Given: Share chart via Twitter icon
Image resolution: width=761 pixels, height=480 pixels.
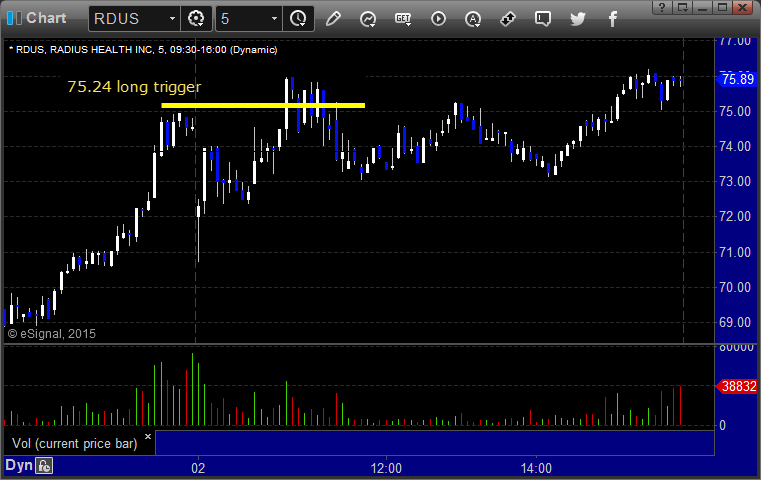Looking at the screenshot, I should pyautogui.click(x=578, y=19).
